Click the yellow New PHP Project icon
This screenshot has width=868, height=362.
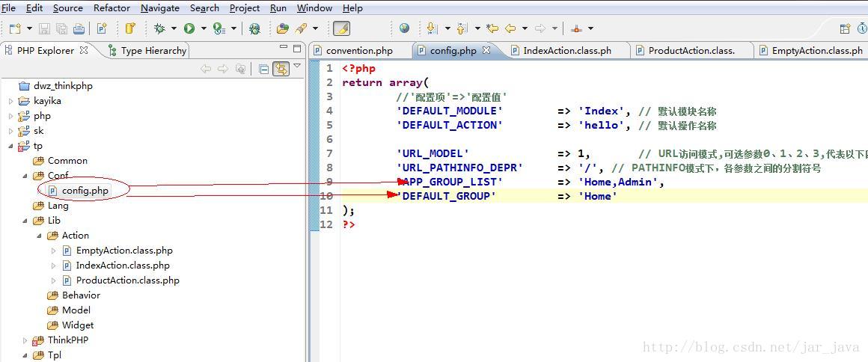(x=130, y=28)
